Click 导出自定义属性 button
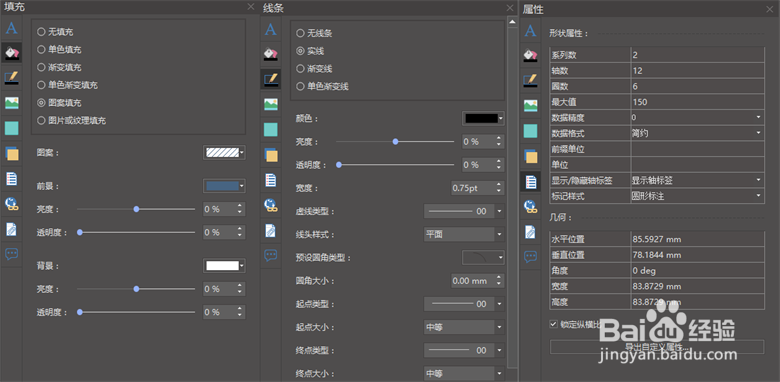The width and height of the screenshot is (780, 382). pos(657,347)
